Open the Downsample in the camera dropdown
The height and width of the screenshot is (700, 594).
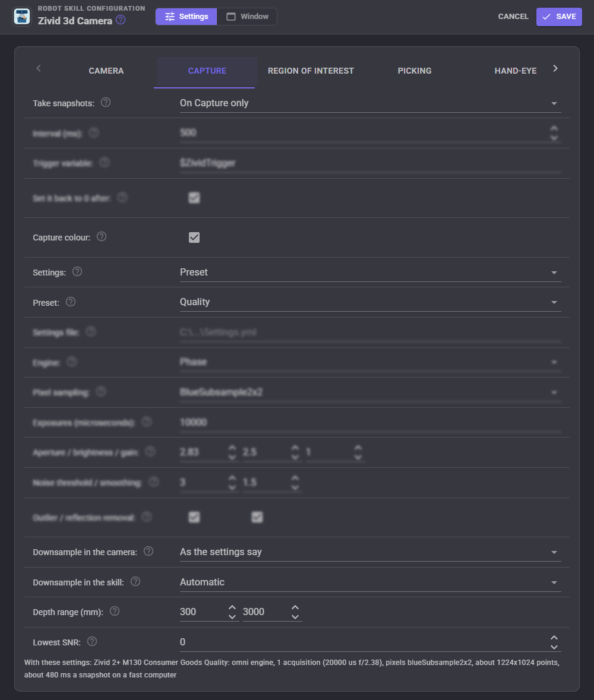point(370,552)
